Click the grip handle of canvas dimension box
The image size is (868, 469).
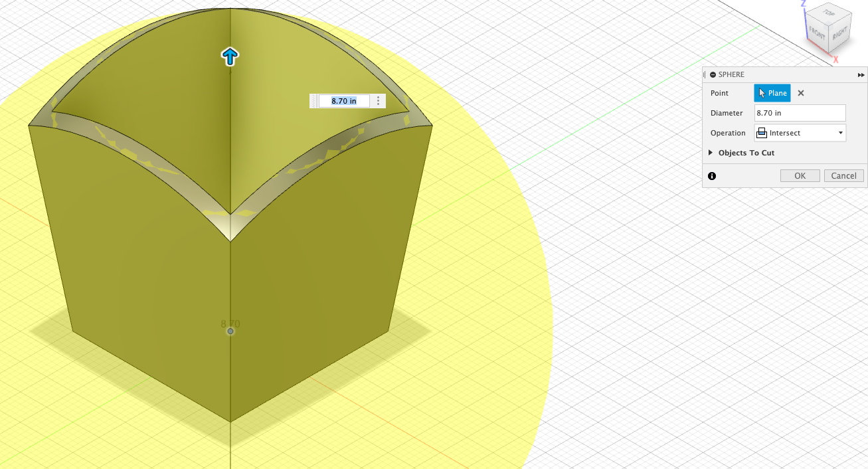(x=313, y=101)
